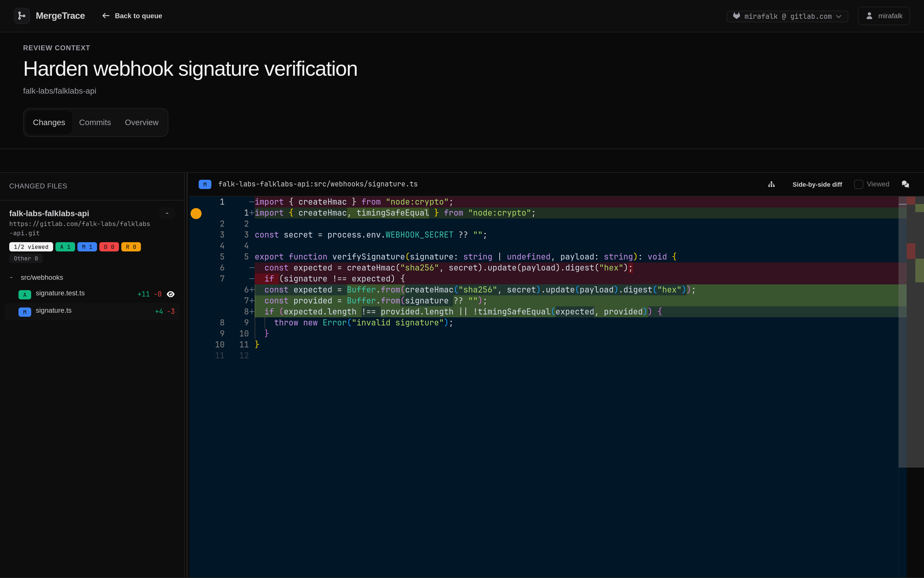
Task: Click the back arrow icon
Action: click(x=106, y=16)
